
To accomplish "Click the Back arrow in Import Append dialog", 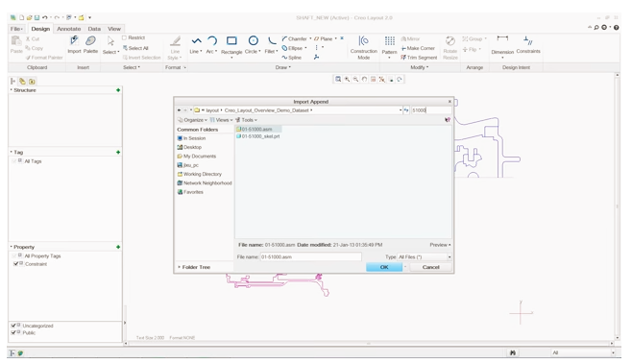I will [179, 110].
